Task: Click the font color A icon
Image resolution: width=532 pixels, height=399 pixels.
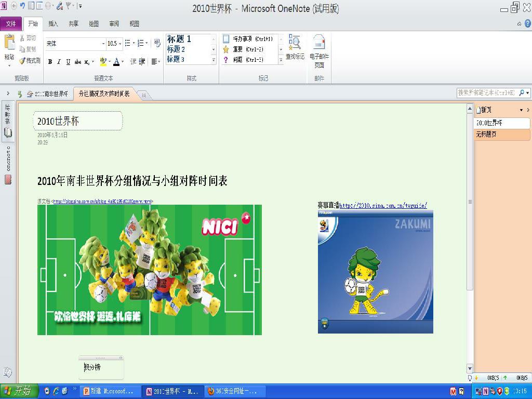Action: [116, 61]
